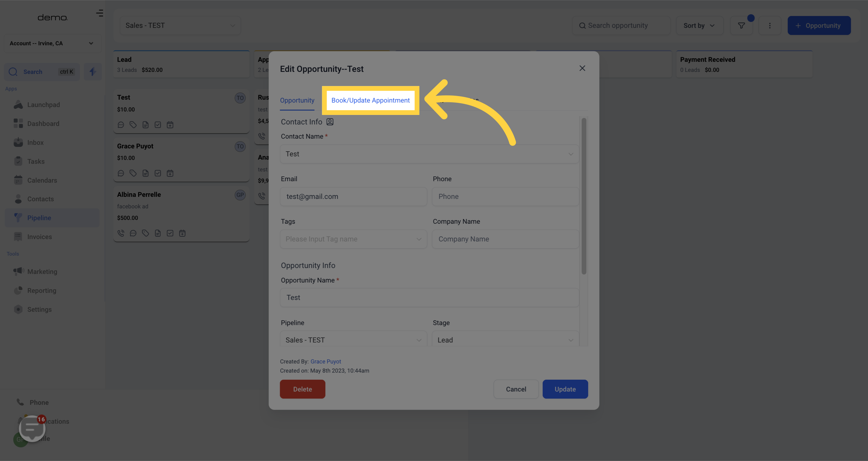
Task: Open notes icon on Test card
Action: [x=146, y=125]
